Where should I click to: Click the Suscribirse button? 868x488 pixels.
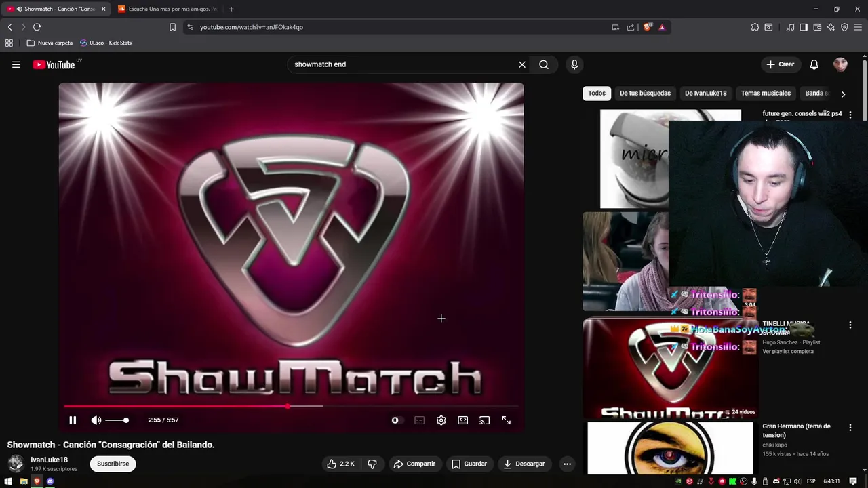coord(113,464)
